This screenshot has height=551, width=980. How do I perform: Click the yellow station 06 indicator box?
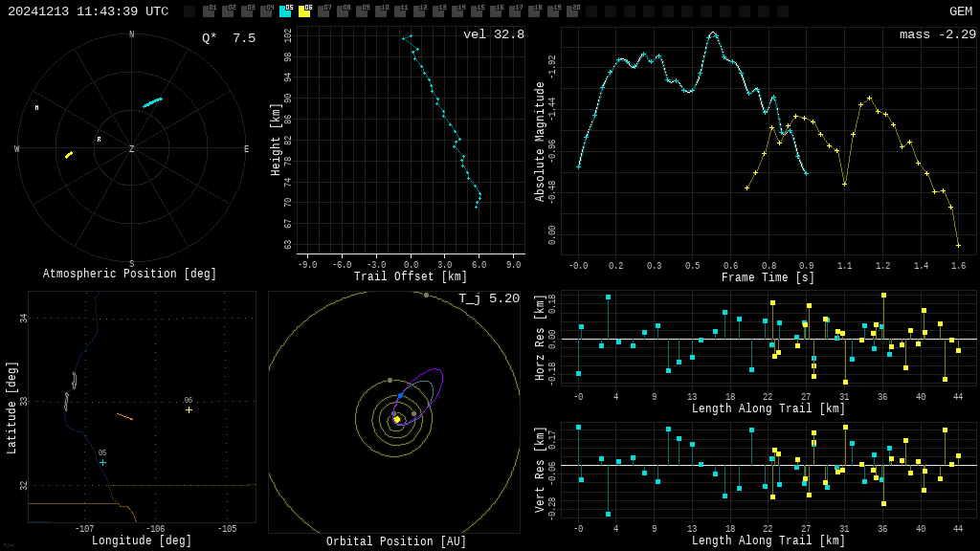(304, 11)
